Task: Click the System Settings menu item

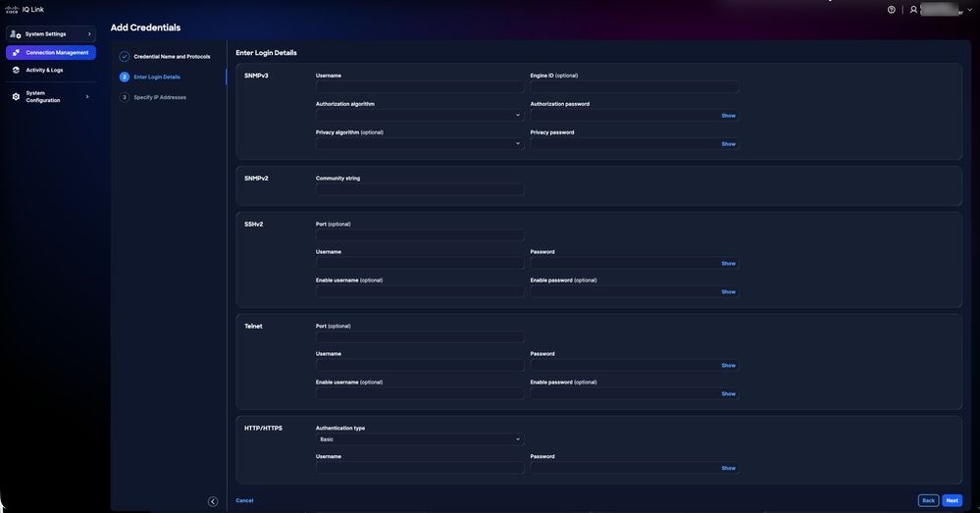Action: [x=51, y=33]
